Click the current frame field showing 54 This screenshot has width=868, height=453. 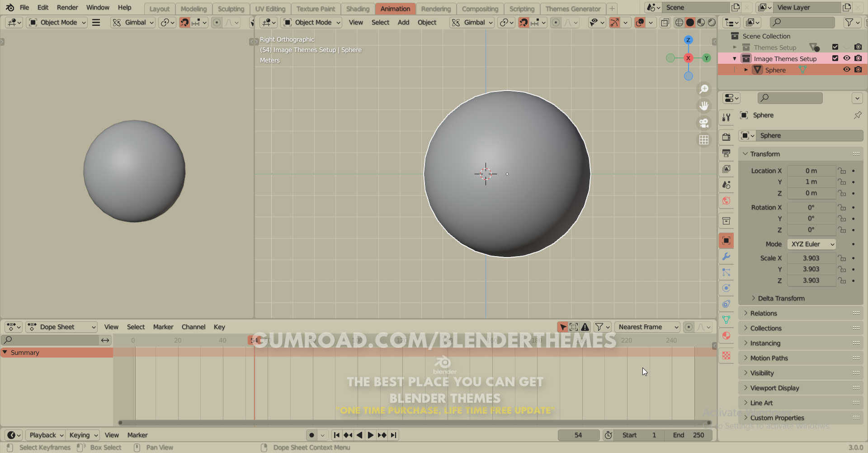pos(578,435)
